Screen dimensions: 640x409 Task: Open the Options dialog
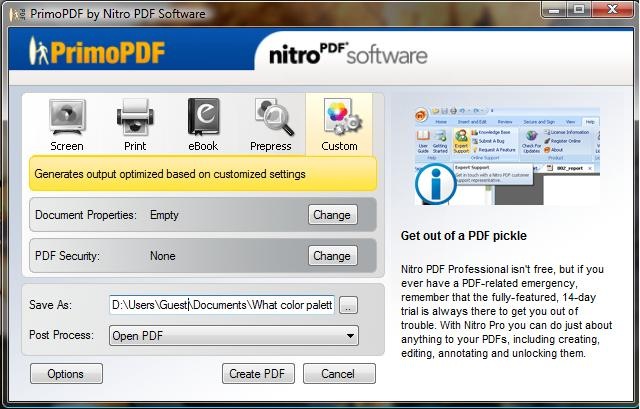coord(66,373)
